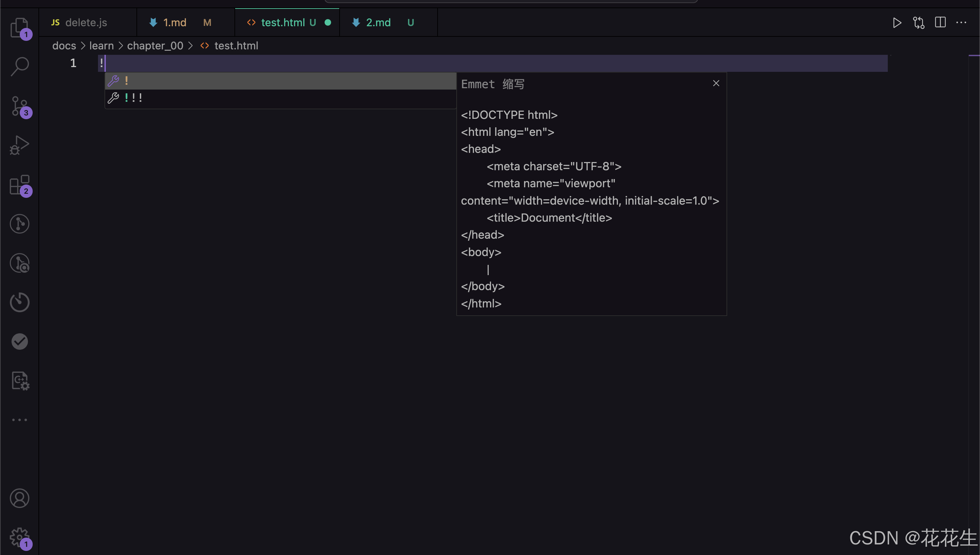Expand additional views ellipsis in activity bar
This screenshot has height=555, width=980.
(19, 420)
